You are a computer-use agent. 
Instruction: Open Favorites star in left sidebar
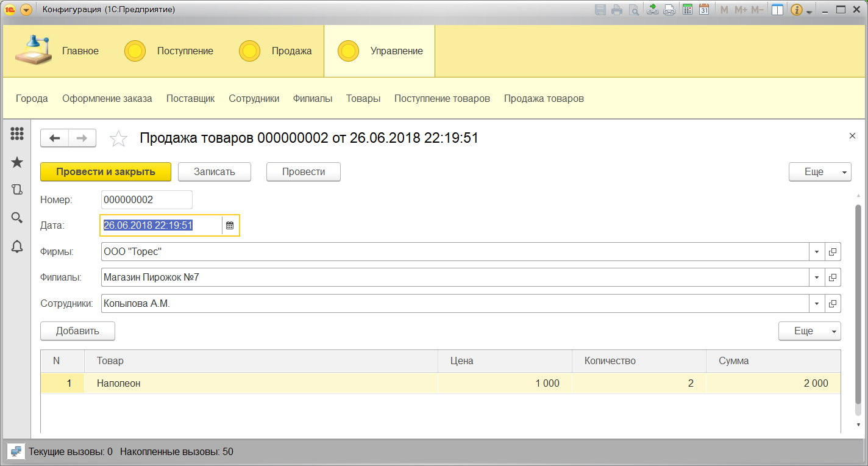pos(17,162)
